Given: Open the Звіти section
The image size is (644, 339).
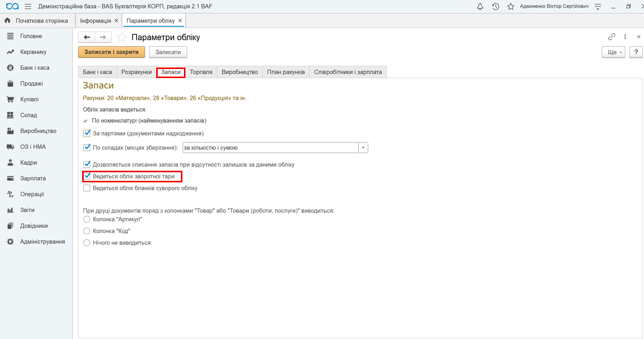Looking at the screenshot, I should pyautogui.click(x=36, y=210).
